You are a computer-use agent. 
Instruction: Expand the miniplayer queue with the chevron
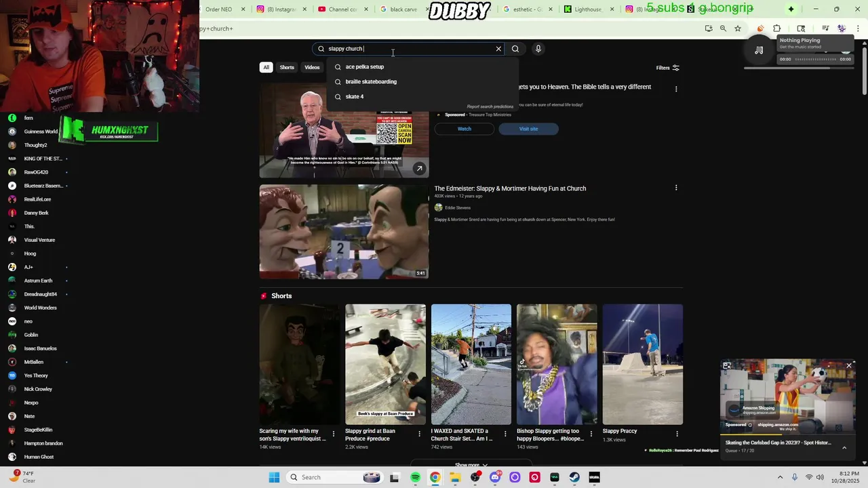[844, 447]
